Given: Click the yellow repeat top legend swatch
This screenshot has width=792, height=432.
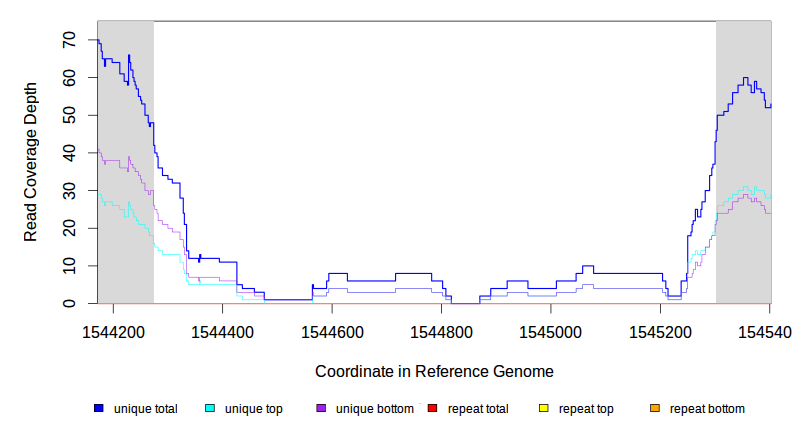Looking at the screenshot, I should (x=544, y=409).
